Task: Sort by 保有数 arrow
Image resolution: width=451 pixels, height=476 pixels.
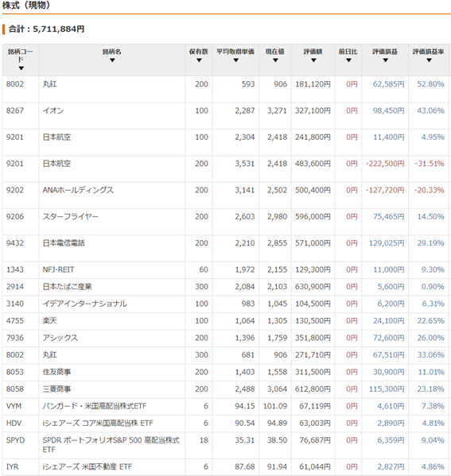Action: (199, 60)
